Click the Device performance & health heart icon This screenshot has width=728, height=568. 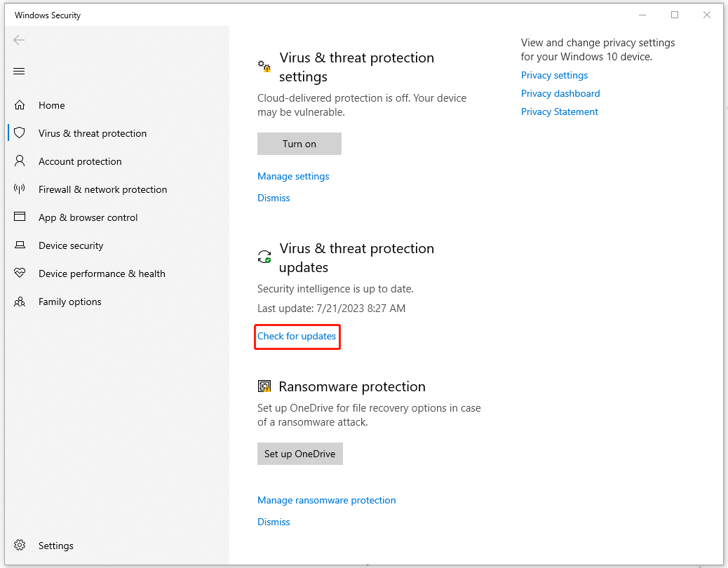pos(20,273)
